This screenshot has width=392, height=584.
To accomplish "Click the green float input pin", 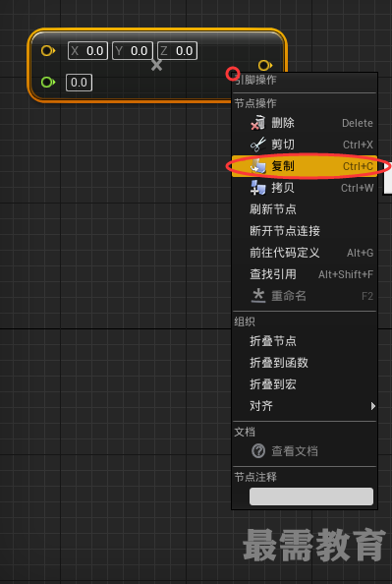I will [48, 82].
